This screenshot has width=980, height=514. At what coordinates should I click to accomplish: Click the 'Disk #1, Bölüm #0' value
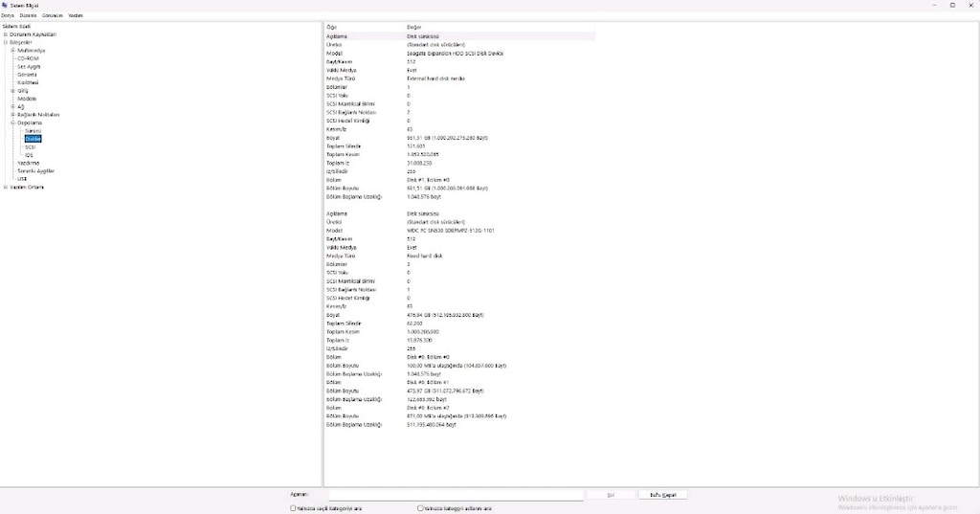click(428, 180)
